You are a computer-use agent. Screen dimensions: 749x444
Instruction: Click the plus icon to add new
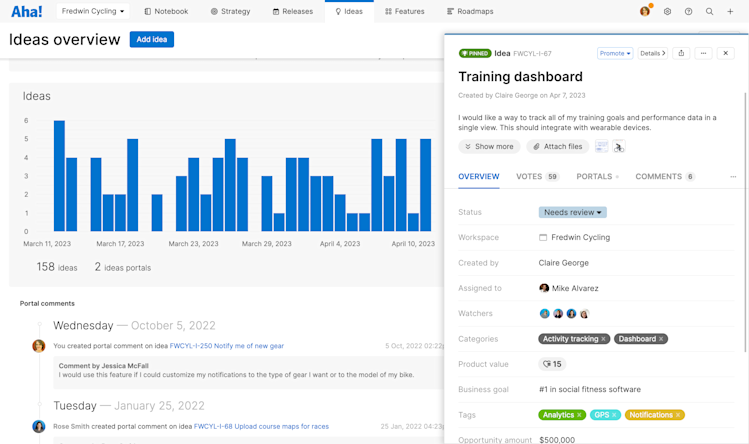730,11
